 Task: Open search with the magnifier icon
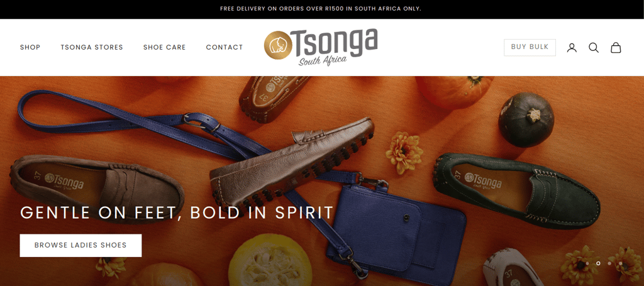click(x=594, y=48)
